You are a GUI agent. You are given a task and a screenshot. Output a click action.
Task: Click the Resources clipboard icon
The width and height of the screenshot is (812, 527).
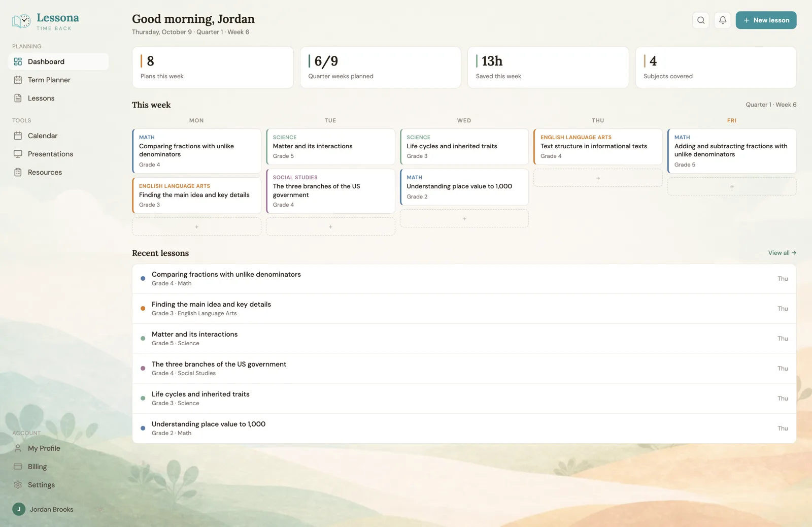(x=18, y=172)
